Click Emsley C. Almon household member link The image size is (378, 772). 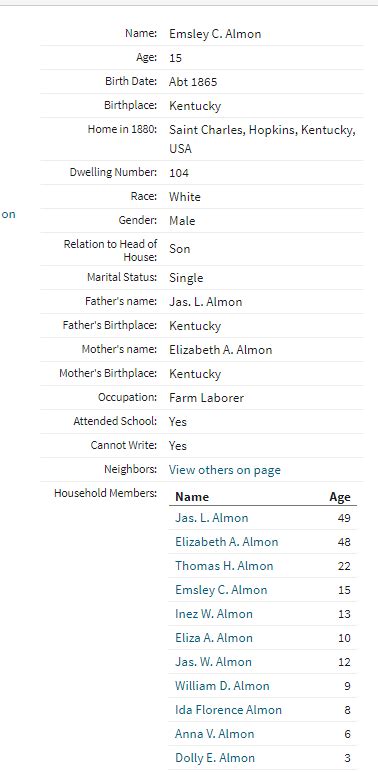(221, 590)
